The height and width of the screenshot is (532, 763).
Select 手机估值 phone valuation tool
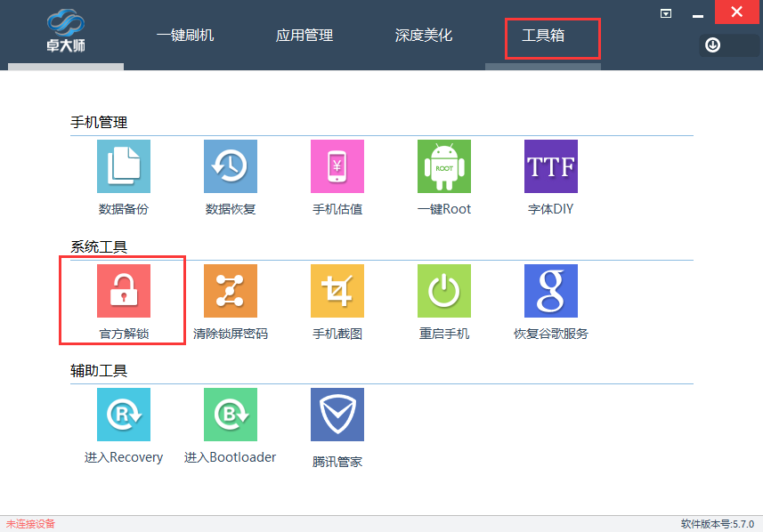click(337, 166)
